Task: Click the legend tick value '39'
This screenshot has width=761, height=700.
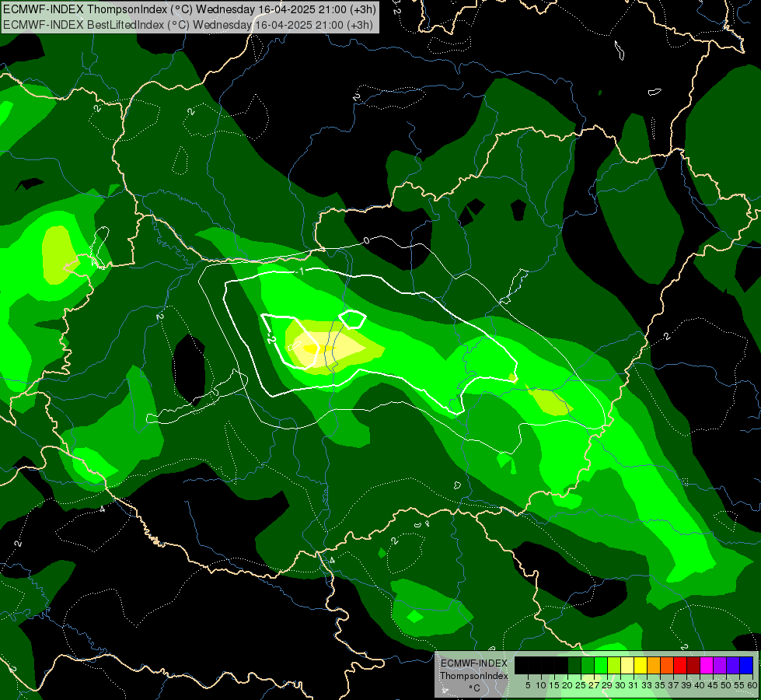Action: click(x=686, y=685)
